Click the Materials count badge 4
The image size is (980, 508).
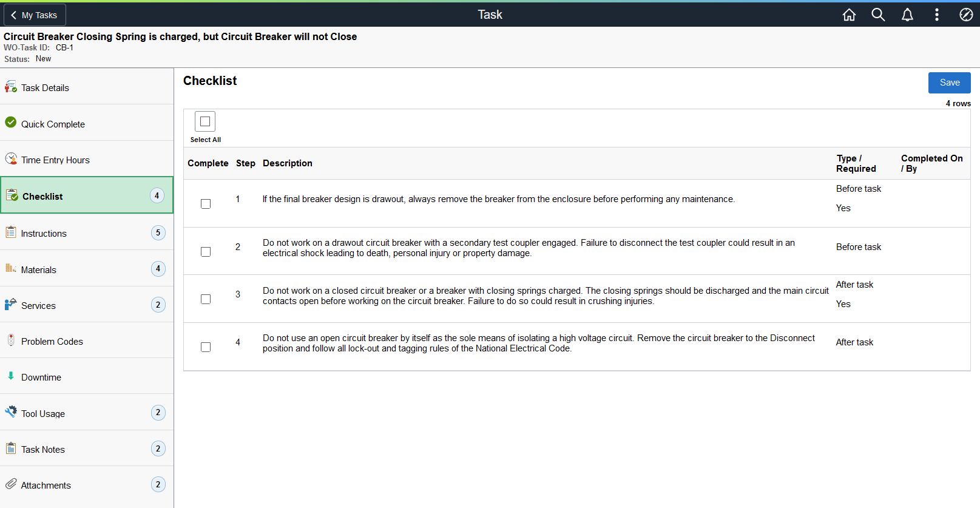pyautogui.click(x=158, y=268)
